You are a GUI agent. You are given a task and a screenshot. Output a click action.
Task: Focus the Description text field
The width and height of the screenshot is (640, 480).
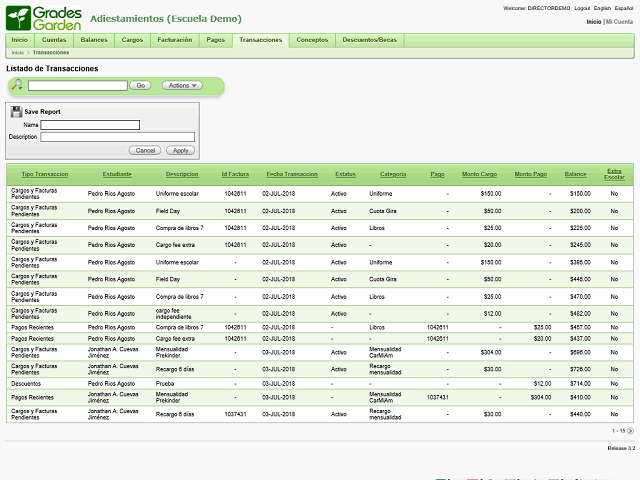coord(117,137)
